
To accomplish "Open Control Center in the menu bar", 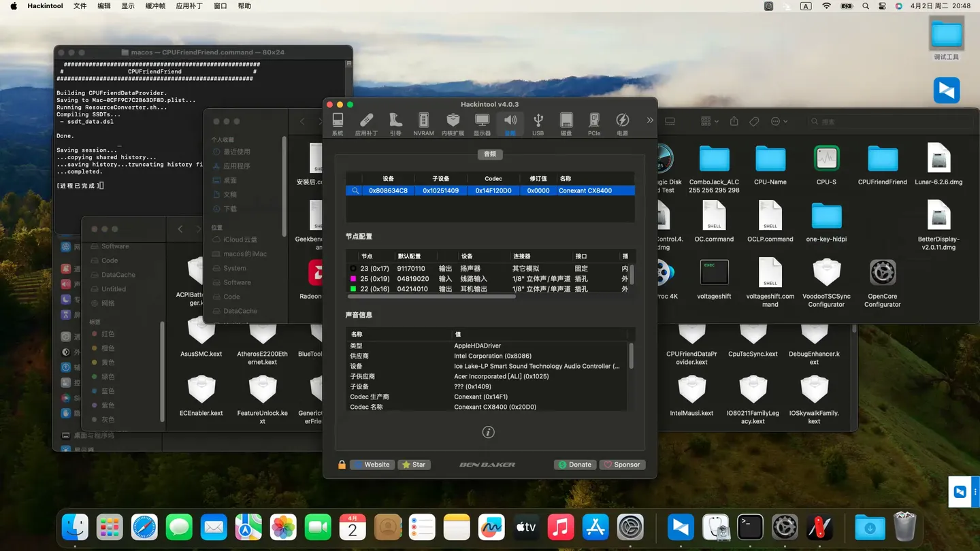I will (x=882, y=6).
